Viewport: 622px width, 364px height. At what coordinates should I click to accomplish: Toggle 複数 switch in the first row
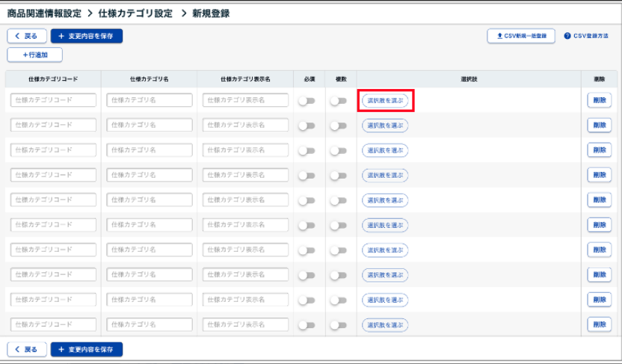pyautogui.click(x=339, y=101)
